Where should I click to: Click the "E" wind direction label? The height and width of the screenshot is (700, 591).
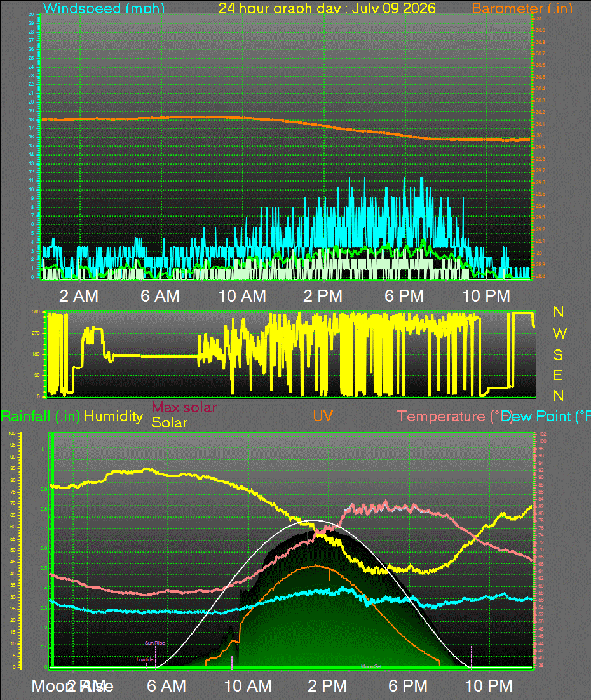click(558, 375)
